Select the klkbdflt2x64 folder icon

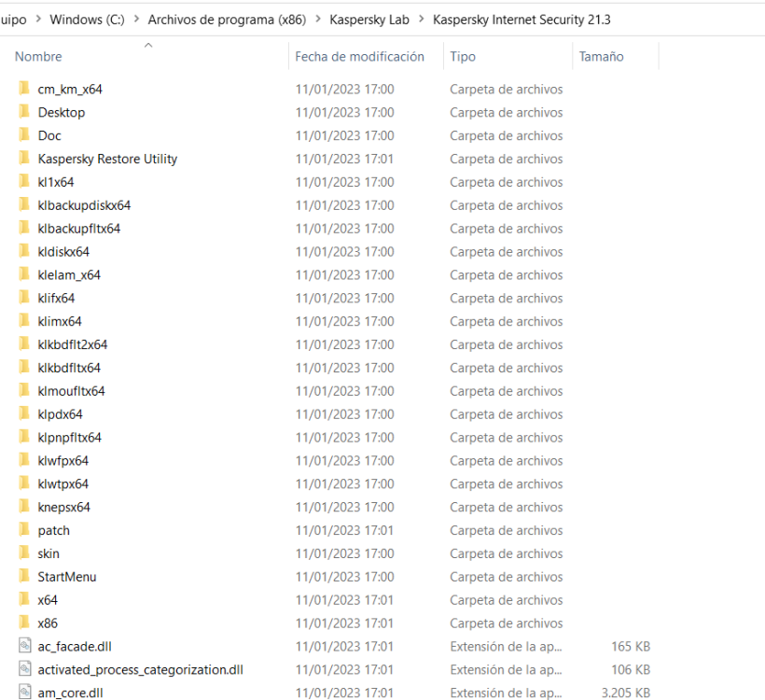click(x=24, y=344)
